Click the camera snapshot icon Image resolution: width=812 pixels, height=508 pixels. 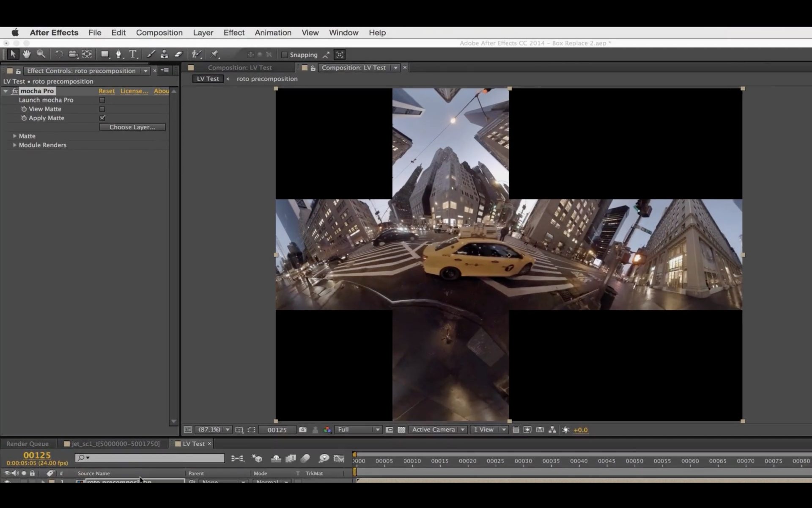303,430
